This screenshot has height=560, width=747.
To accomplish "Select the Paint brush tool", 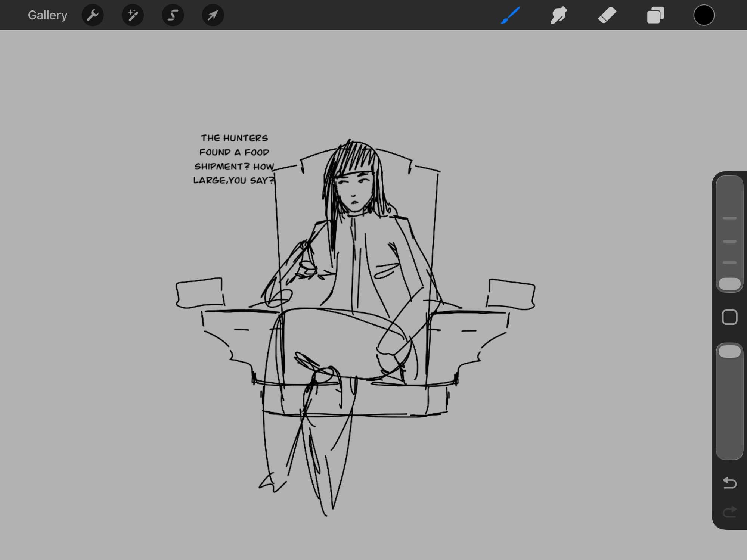I will tap(510, 15).
